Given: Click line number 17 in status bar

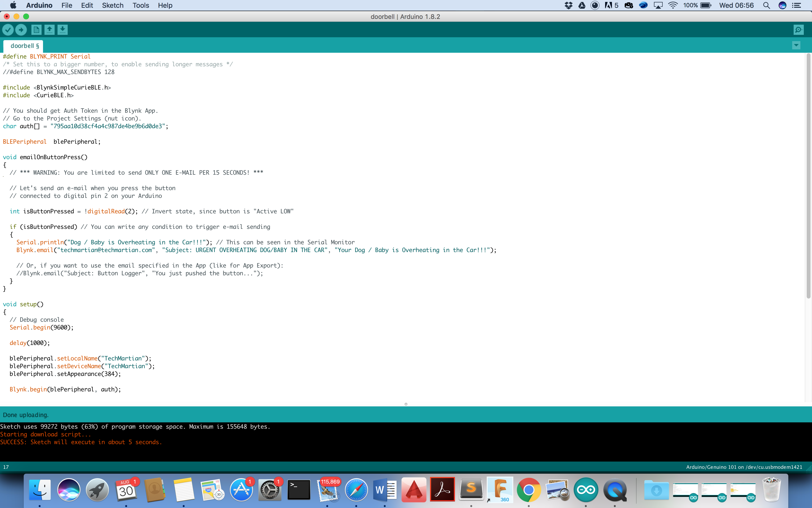Looking at the screenshot, I should [x=6, y=467].
